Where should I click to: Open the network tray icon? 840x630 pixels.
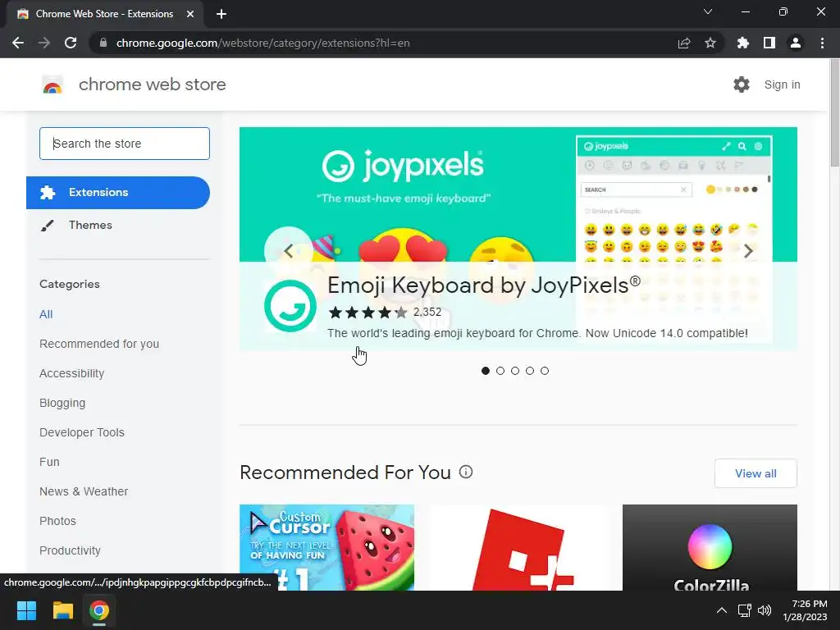[744, 610]
